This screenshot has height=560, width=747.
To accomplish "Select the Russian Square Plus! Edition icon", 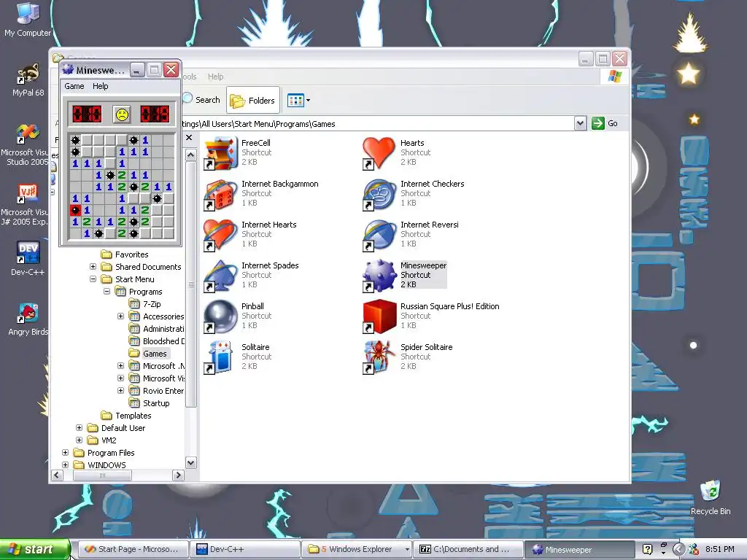I will [379, 316].
